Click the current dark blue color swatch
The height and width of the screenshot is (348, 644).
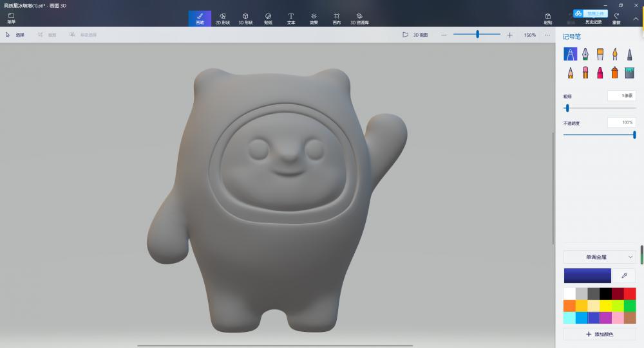(x=587, y=276)
